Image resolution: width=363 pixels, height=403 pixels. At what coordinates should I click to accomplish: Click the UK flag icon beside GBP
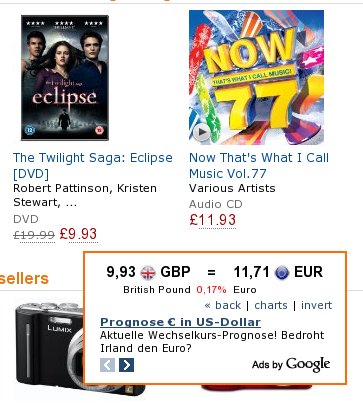(x=148, y=273)
